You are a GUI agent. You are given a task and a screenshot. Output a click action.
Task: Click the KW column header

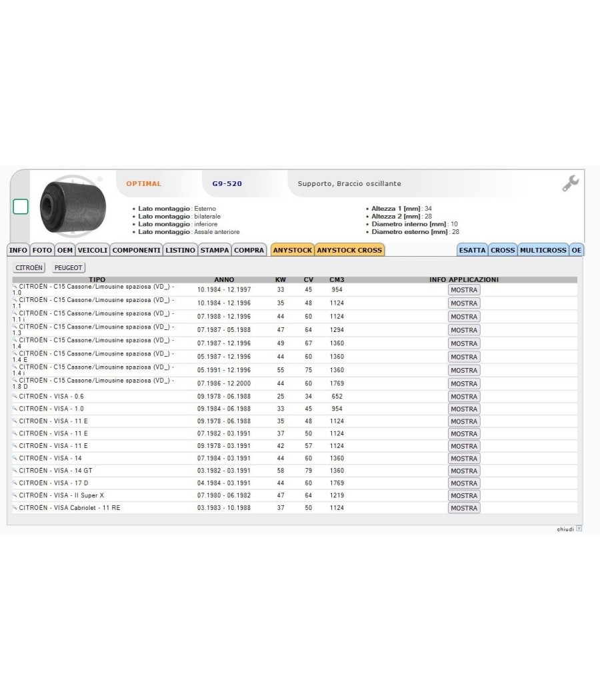[x=281, y=279]
